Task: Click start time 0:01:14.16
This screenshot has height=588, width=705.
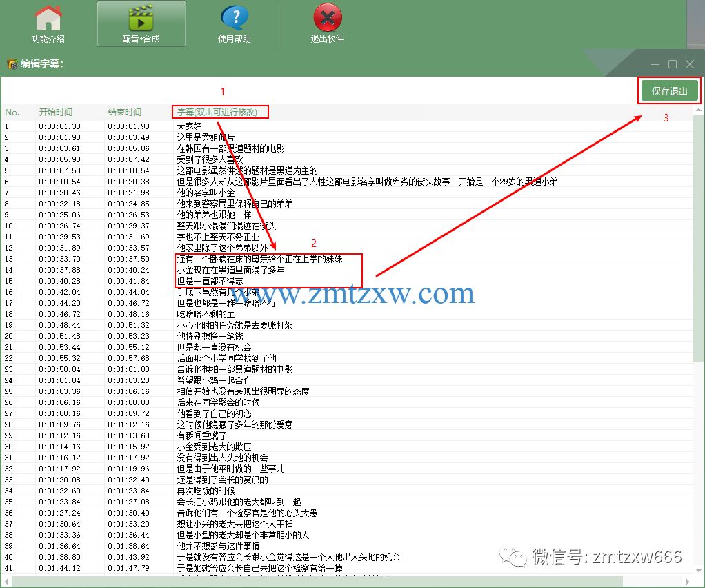Action: click(59, 447)
